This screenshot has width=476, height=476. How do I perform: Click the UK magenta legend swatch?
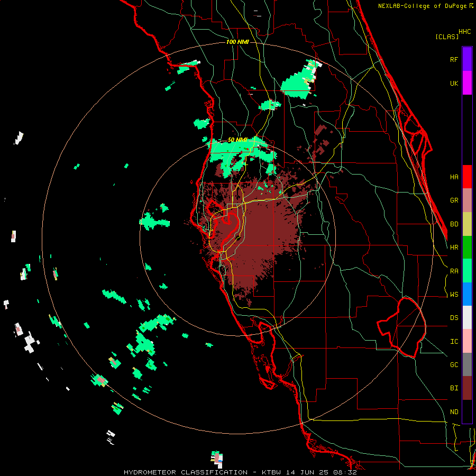point(467,83)
